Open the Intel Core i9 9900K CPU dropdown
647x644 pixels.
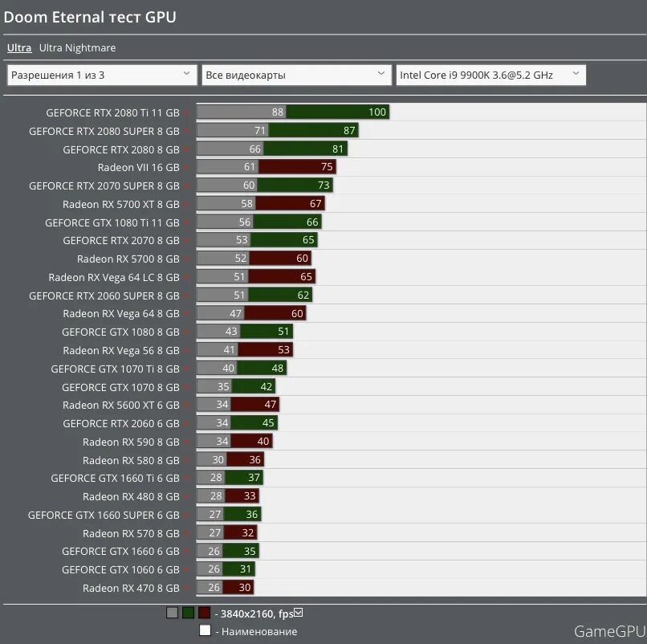coord(490,75)
